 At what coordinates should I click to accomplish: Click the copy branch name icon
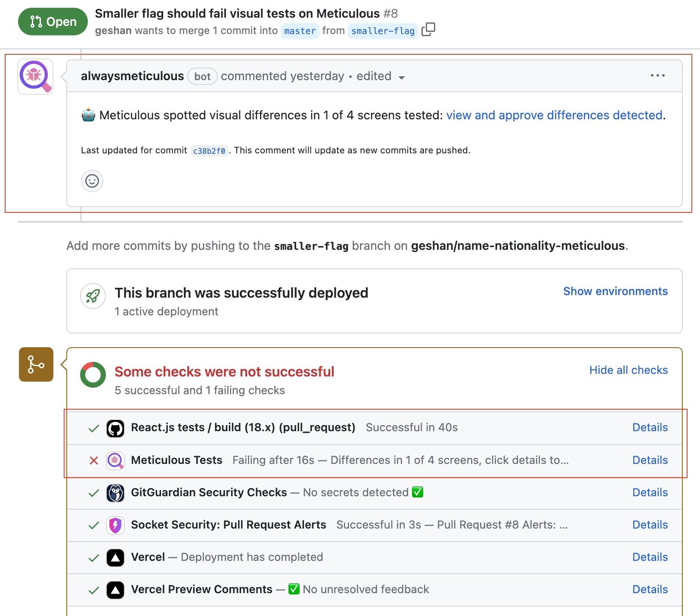[x=428, y=30]
